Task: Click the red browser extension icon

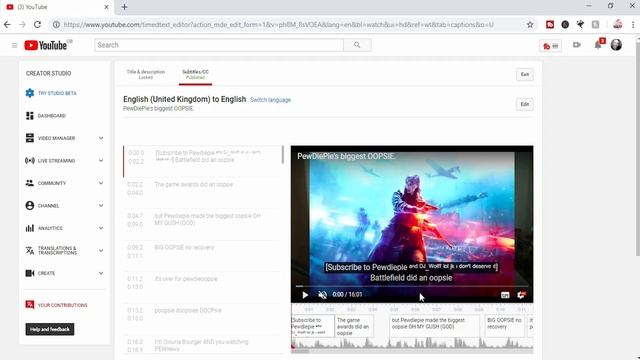Action: pyautogui.click(x=550, y=24)
